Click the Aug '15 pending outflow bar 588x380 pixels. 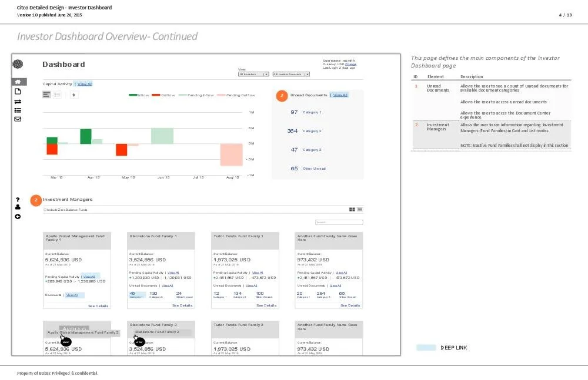(x=231, y=155)
